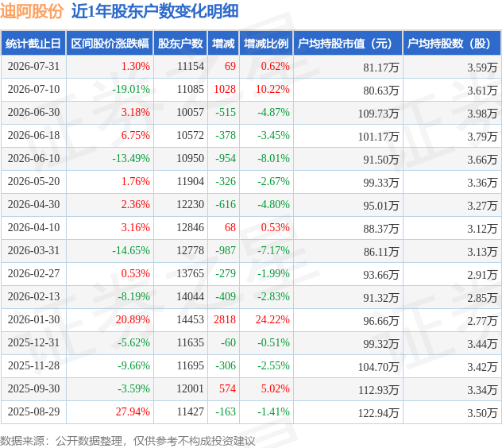This screenshot has height=448, width=502.
Task: Select the 2026-07-31 date cell
Action: [x=33, y=66]
